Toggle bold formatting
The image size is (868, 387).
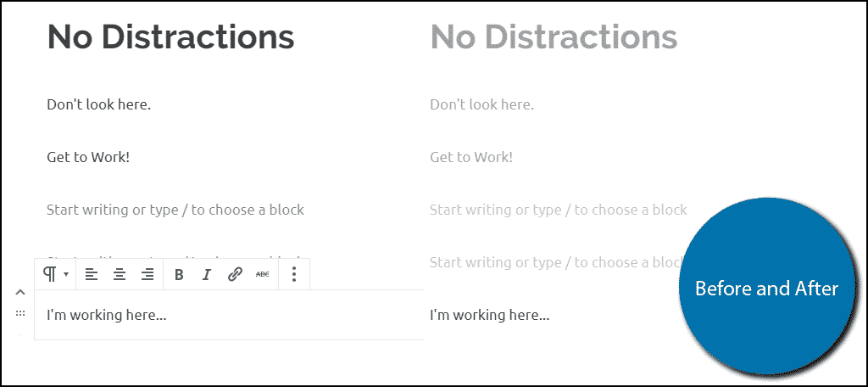coord(179,274)
